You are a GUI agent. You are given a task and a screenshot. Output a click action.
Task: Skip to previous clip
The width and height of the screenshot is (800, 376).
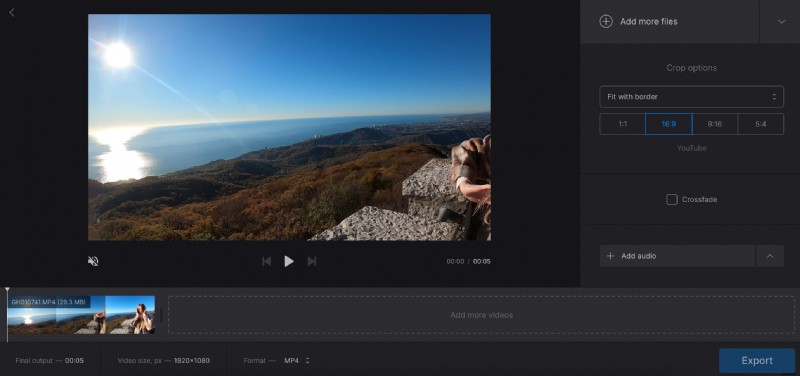(x=266, y=261)
